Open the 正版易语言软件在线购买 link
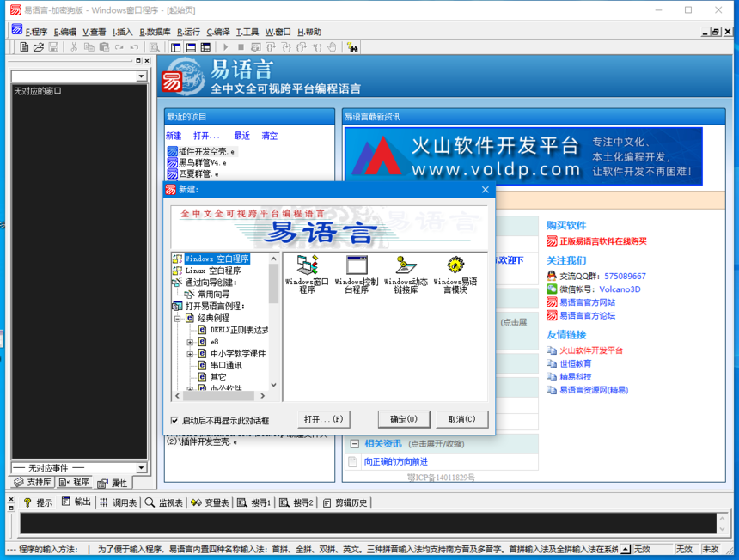Image resolution: width=739 pixels, height=560 pixels. pos(603,241)
